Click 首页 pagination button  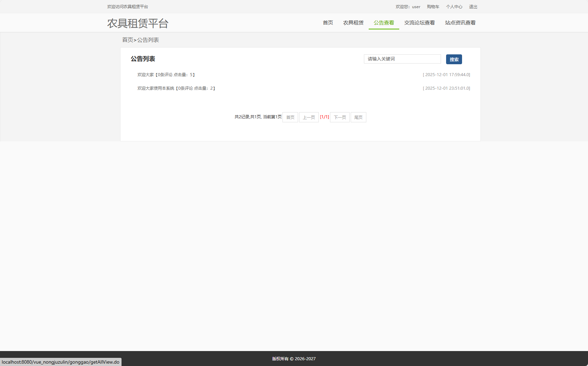[x=290, y=117]
